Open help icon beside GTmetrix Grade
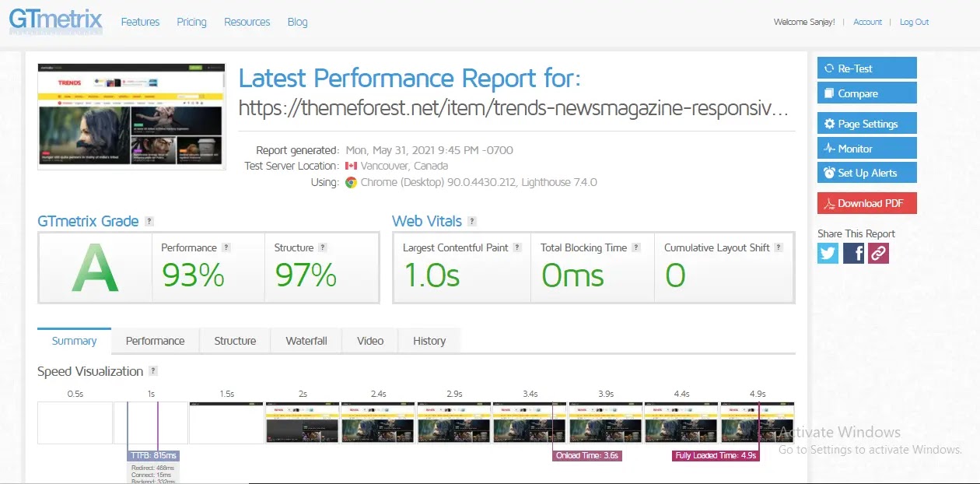Viewport: 980px width, 484px height. point(149,222)
